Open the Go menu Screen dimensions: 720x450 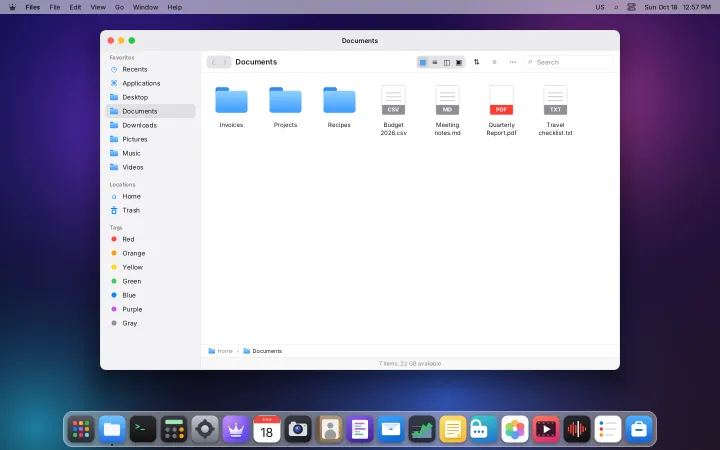tap(119, 7)
